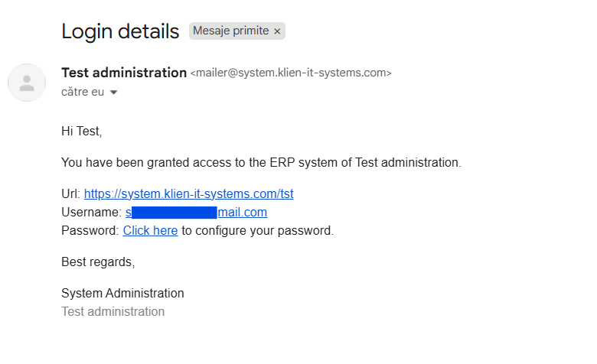Remove the Mesaje primite label with its x
Image resolution: width=597 pixels, height=364 pixels.
coord(277,31)
